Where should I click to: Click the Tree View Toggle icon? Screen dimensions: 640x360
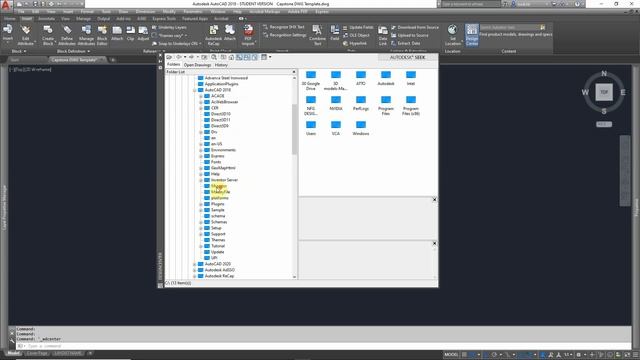tap(239, 57)
